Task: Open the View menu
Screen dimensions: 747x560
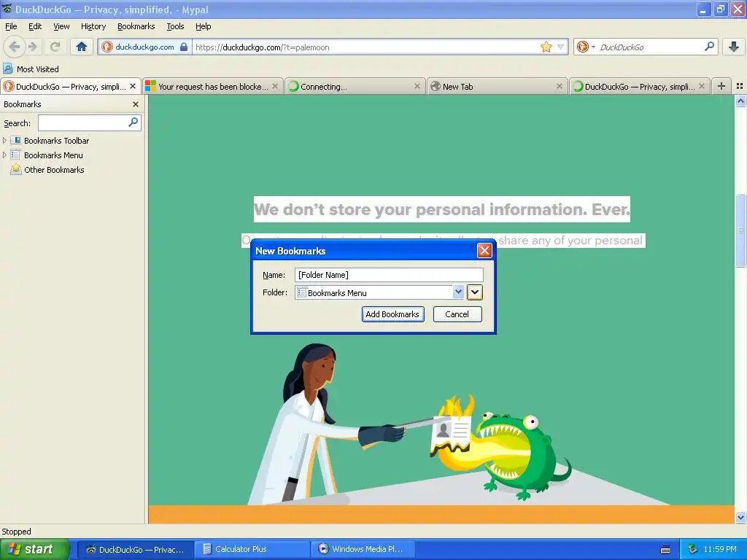Action: click(x=61, y=27)
